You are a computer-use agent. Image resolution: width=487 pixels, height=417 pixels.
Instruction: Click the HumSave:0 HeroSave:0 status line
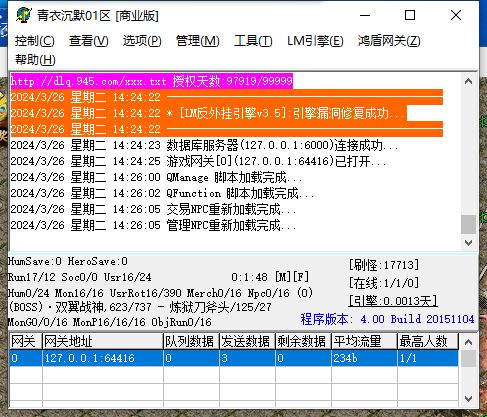pos(68,261)
